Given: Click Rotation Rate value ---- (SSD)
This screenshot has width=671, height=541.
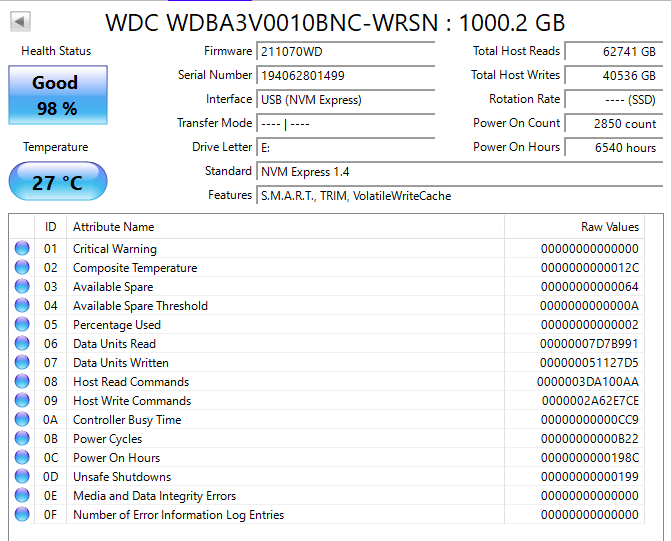Looking at the screenshot, I should [614, 99].
